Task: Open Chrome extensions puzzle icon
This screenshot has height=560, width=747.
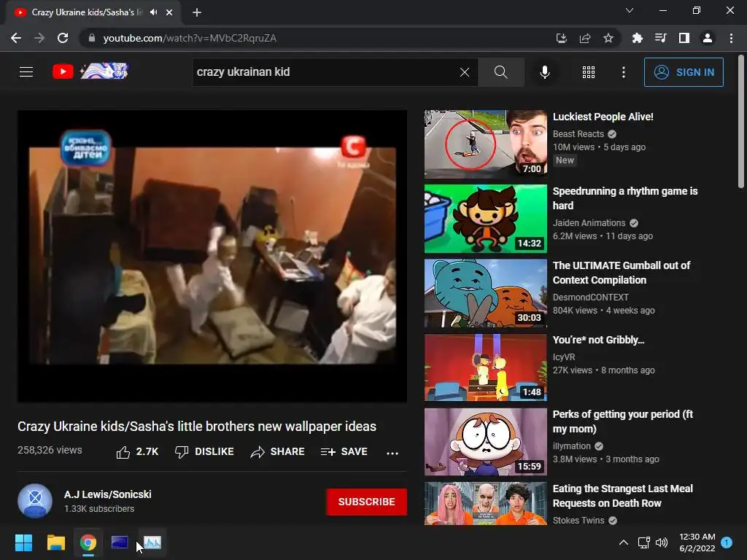Action: tap(637, 38)
